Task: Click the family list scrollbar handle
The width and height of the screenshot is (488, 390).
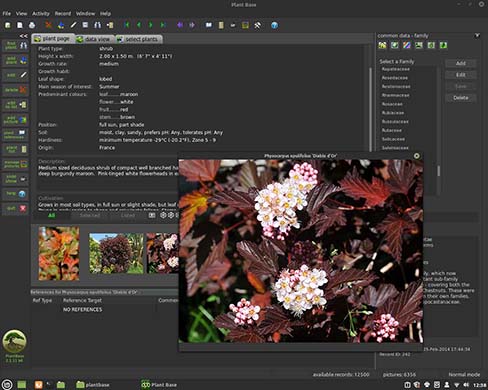Action: coord(439,171)
